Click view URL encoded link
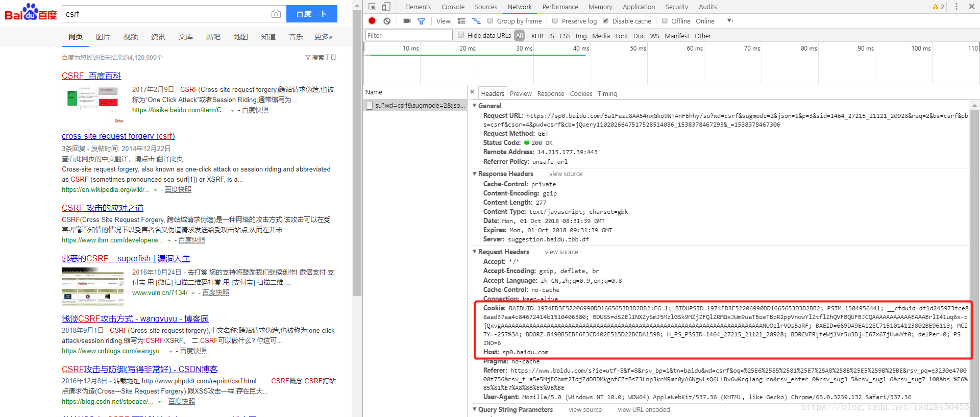Screen dimensions: 980x417 point(644,409)
